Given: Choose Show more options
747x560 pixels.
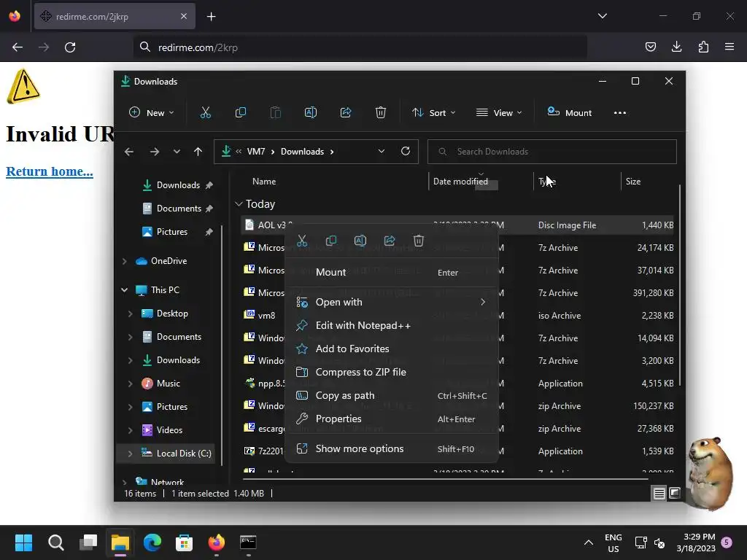Looking at the screenshot, I should 392,448.
